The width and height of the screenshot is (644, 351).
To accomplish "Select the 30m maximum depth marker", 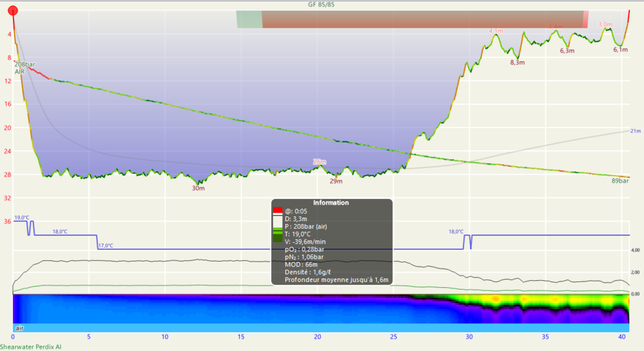I will (x=198, y=188).
